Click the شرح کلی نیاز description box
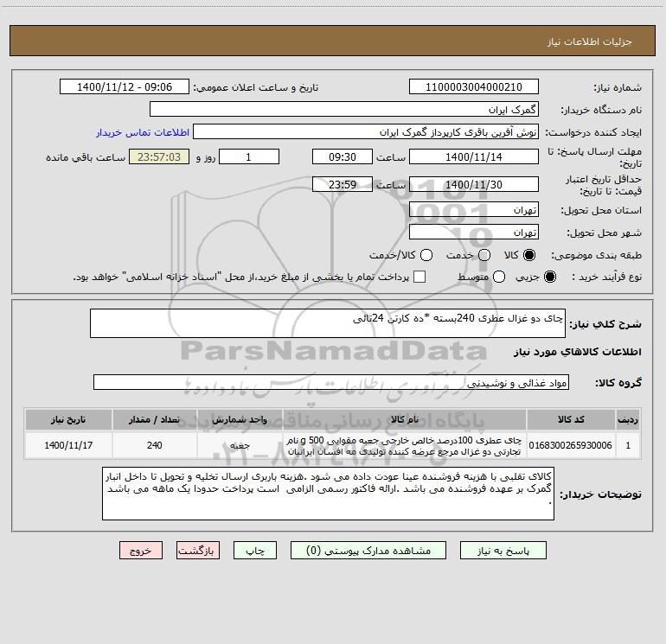The height and width of the screenshot is (644, 666). [x=328, y=323]
